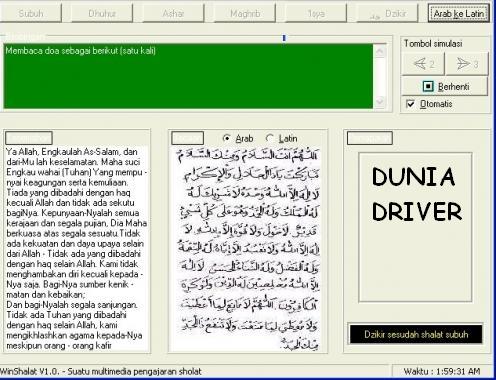The width and height of the screenshot is (496, 380).
Task: Click the DUNIA DRIVER picture panel
Action: coord(415,227)
